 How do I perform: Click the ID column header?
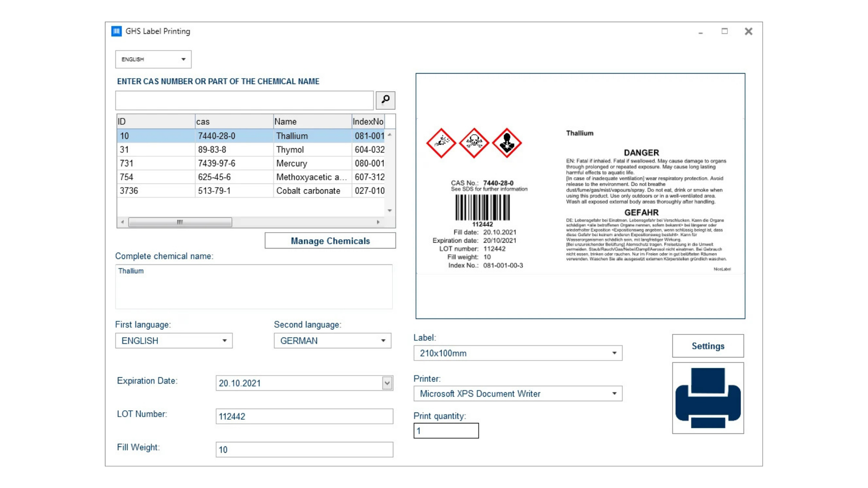coord(156,122)
